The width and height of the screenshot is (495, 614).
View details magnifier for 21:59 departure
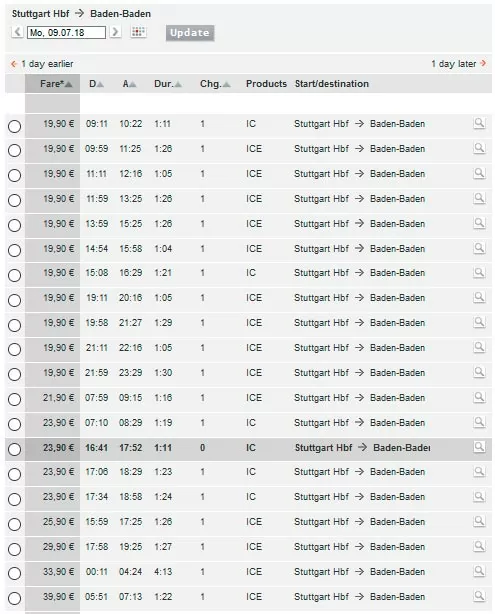click(x=479, y=372)
